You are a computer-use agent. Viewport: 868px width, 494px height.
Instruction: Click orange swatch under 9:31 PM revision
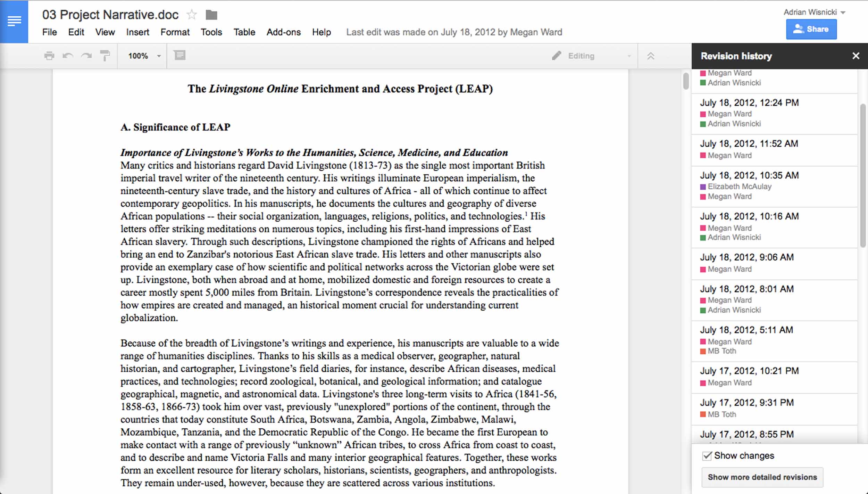point(703,414)
